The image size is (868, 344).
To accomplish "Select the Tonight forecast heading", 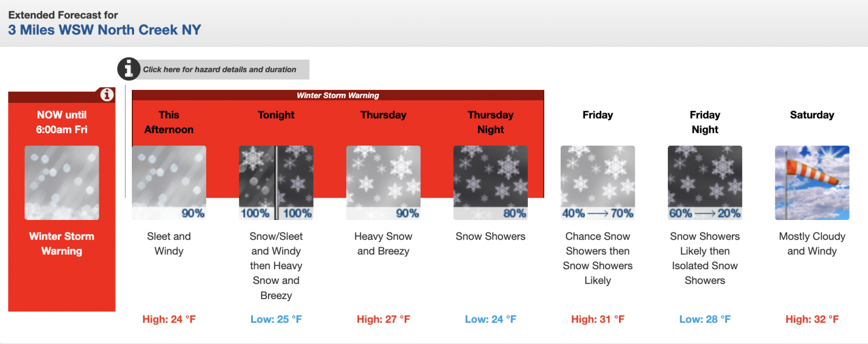I will 276,115.
